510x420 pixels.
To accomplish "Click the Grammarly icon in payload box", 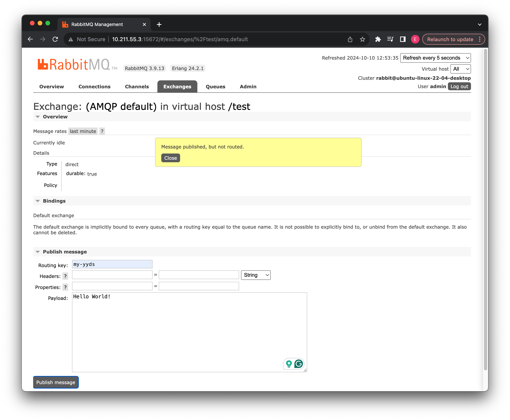I will (x=298, y=364).
